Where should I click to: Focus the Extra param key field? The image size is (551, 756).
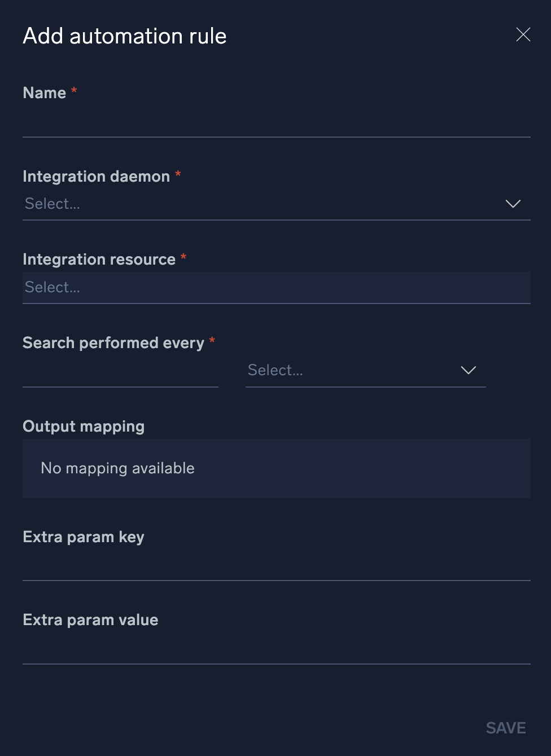point(276,567)
